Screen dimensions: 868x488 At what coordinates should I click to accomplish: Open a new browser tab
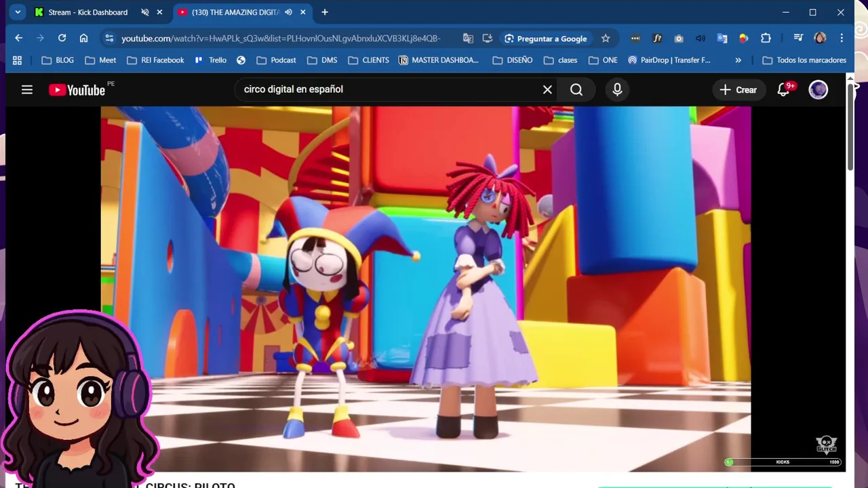pyautogui.click(x=325, y=12)
